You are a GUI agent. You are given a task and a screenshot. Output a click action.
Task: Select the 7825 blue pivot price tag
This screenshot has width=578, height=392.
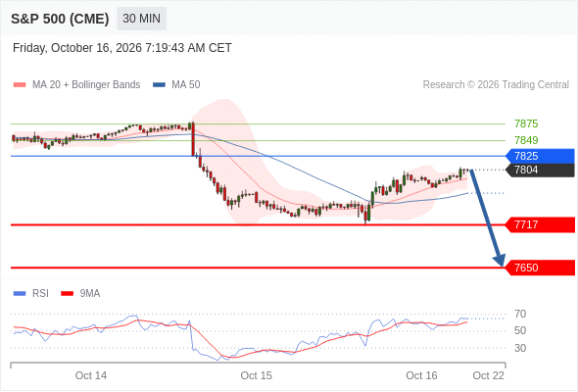(540, 156)
